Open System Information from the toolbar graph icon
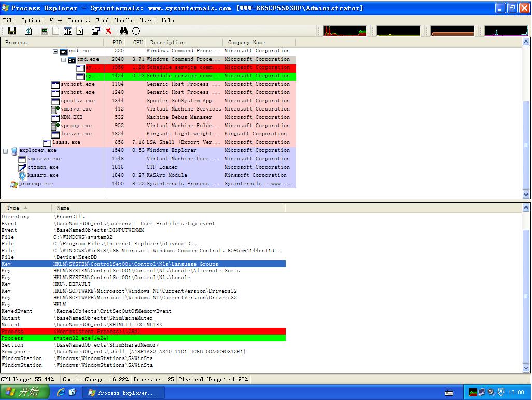 pyautogui.click(x=45, y=31)
